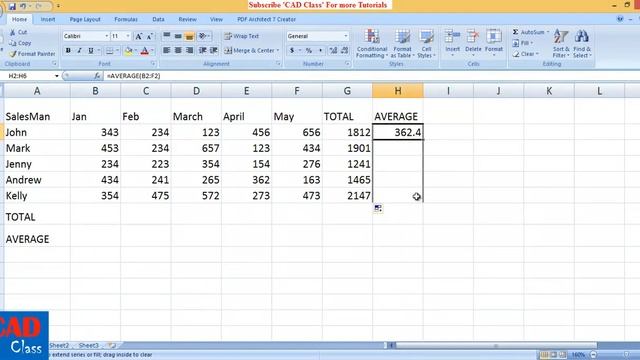Click the Grow Font icon
The height and width of the screenshot is (360, 640).
point(139,36)
